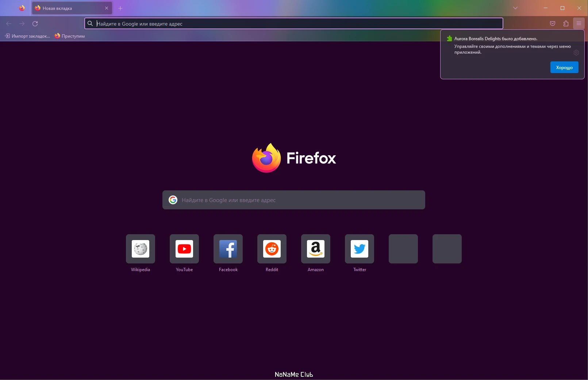Open the extensions puzzle icon
The width and height of the screenshot is (588, 380).
click(x=566, y=23)
